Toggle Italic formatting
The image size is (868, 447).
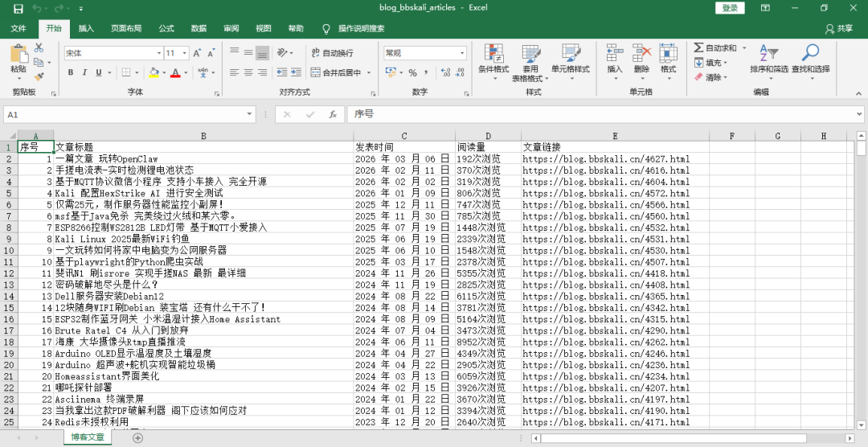coord(84,72)
